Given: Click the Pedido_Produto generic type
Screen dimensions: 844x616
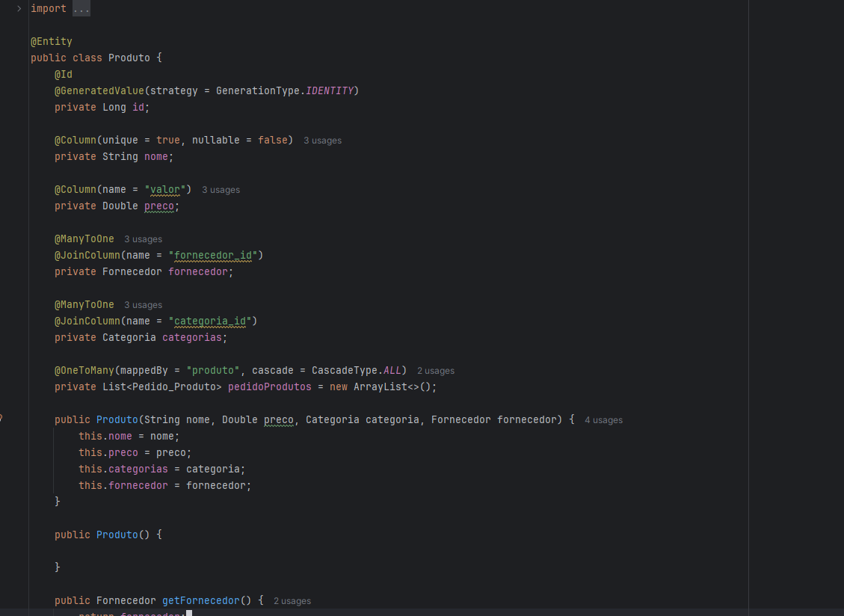Looking at the screenshot, I should (x=174, y=386).
